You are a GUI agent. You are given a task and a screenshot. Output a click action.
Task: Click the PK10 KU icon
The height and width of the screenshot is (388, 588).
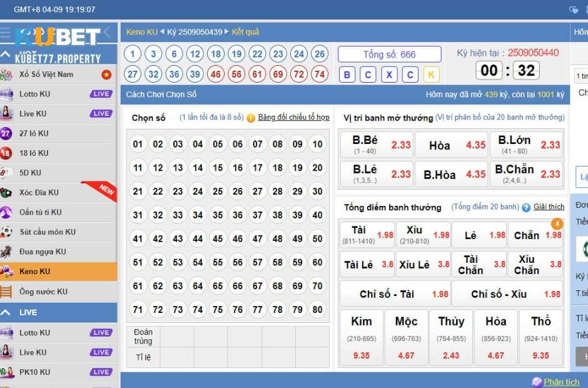[x=6, y=372]
